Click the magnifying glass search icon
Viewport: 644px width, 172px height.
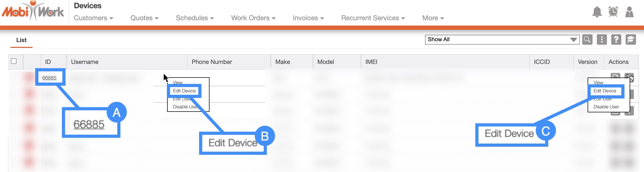click(x=587, y=40)
